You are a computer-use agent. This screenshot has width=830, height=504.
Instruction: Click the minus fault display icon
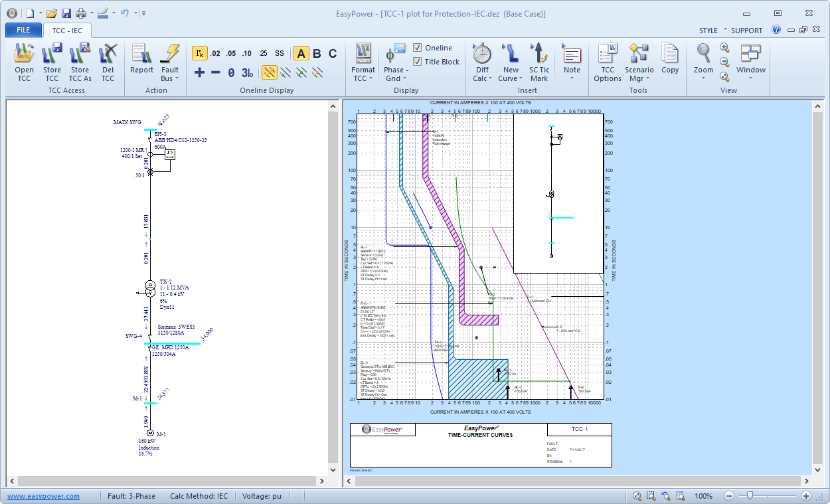pyautogui.click(x=215, y=72)
